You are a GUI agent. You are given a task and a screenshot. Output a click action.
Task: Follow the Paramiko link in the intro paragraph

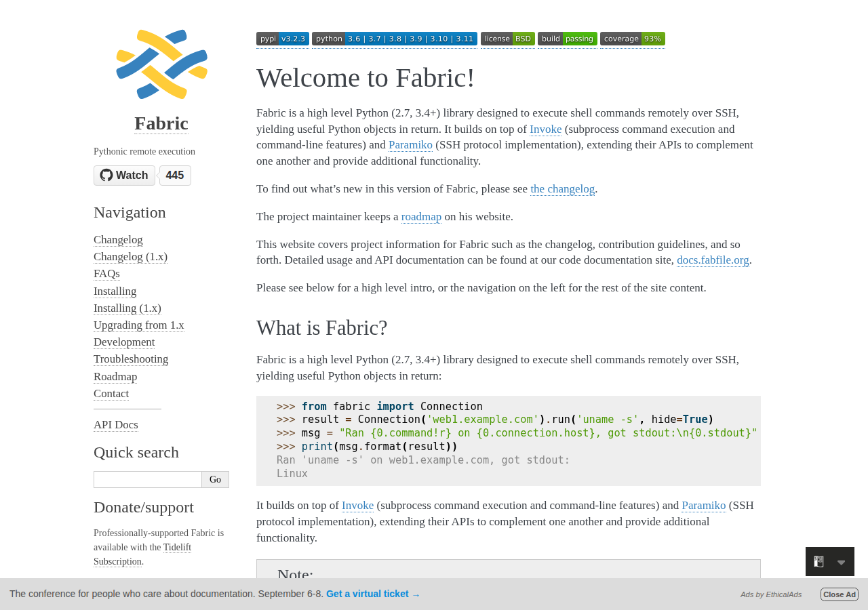click(x=410, y=145)
